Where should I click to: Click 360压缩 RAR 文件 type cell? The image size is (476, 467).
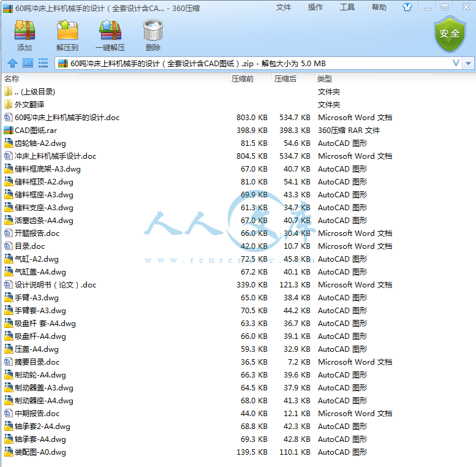click(x=349, y=131)
